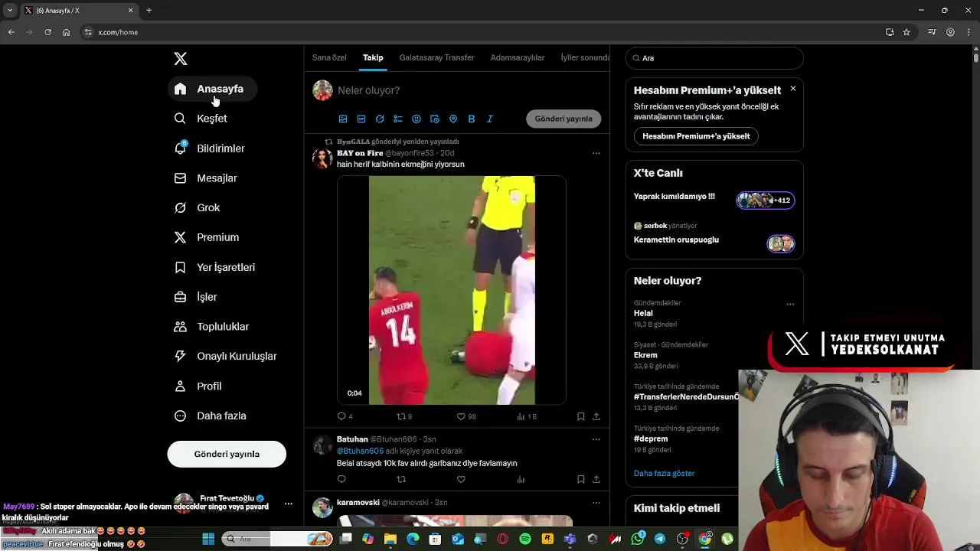The width and height of the screenshot is (980, 551).
Task: Open İşler jobs page
Action: (x=196, y=297)
